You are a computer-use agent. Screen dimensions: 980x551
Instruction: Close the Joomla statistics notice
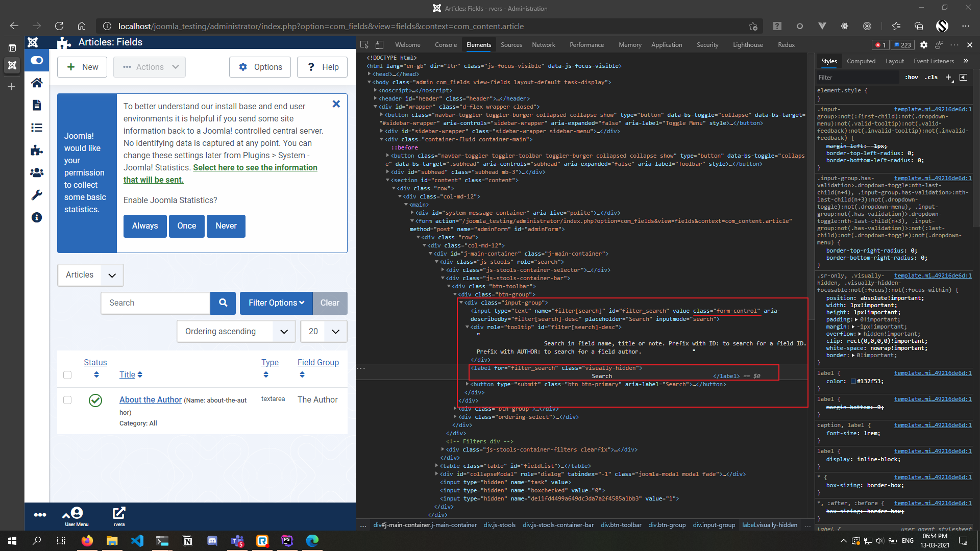click(x=336, y=104)
